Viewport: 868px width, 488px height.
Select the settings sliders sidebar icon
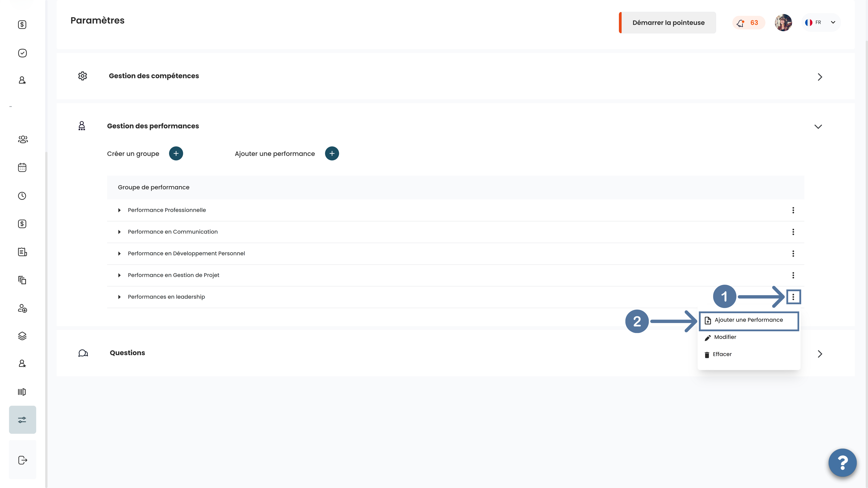22,420
